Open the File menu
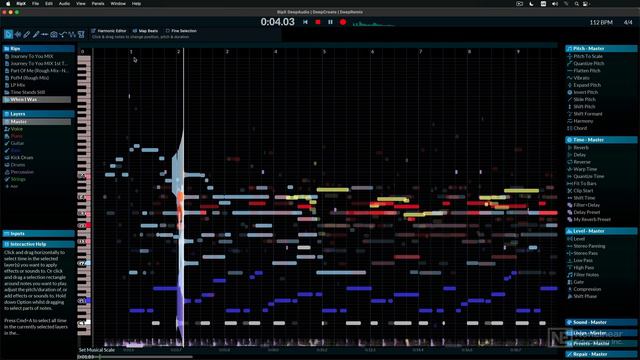Screen dimensions: 640x360 coord(36,4)
